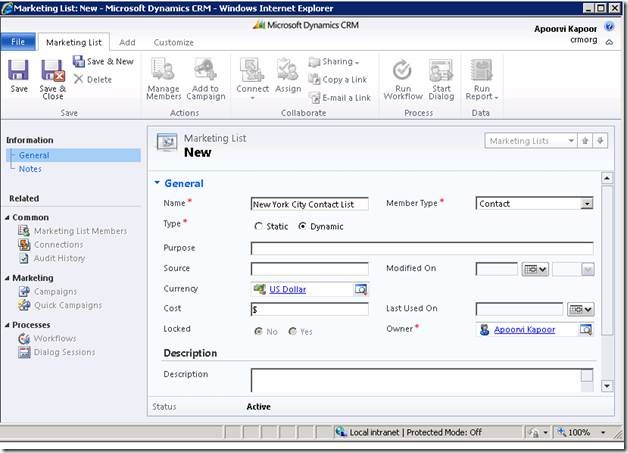The height and width of the screenshot is (453, 628).
Task: Open the File menu tab
Action: (18, 43)
